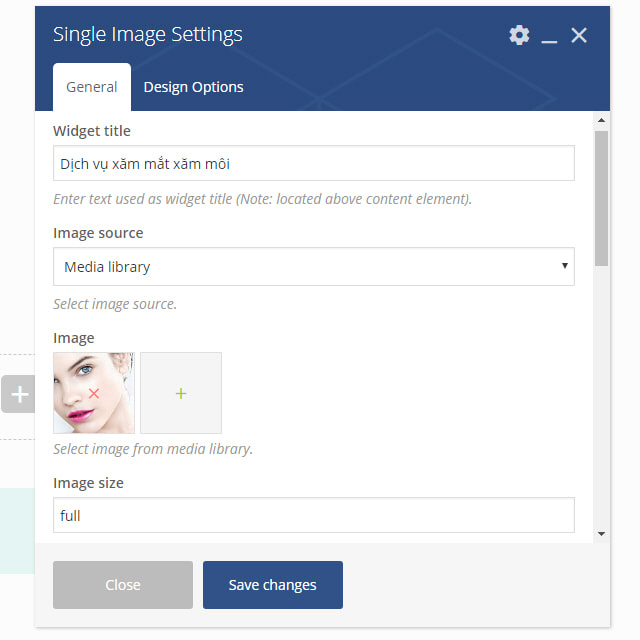Click the Widget title label
Screen dimensions: 640x640
[92, 131]
